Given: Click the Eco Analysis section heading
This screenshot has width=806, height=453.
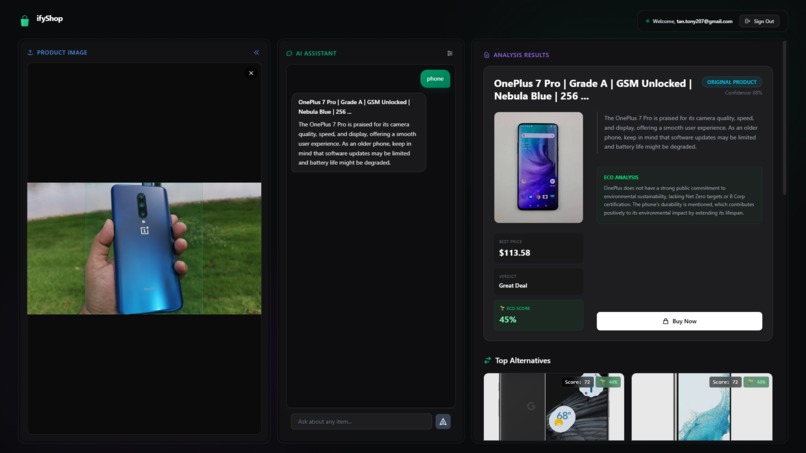Looking at the screenshot, I should [621, 177].
